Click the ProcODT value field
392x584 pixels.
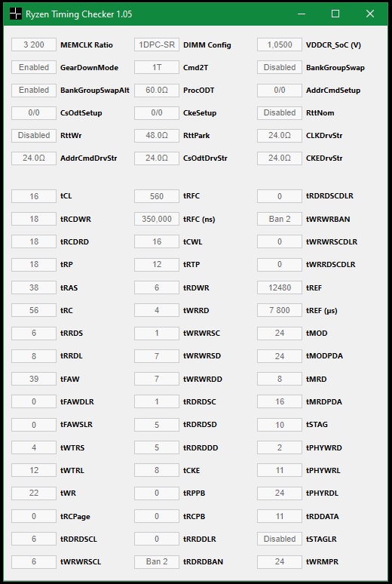pos(157,90)
